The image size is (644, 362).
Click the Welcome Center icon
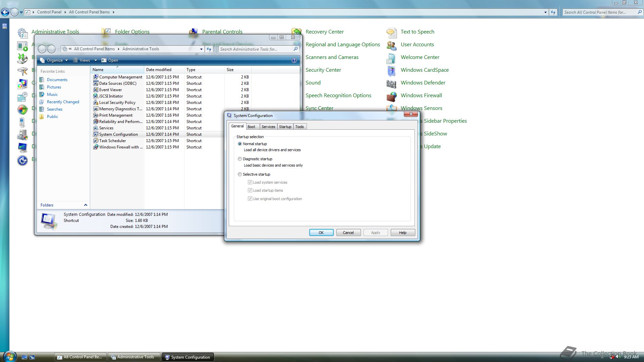(x=391, y=58)
